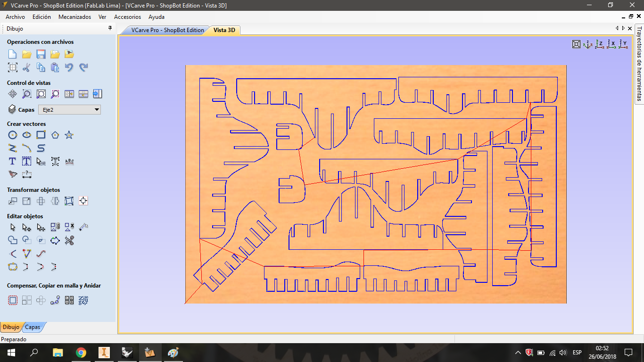Screen dimensions: 644x362
Task: Open the Edición menu
Action: coord(41,16)
